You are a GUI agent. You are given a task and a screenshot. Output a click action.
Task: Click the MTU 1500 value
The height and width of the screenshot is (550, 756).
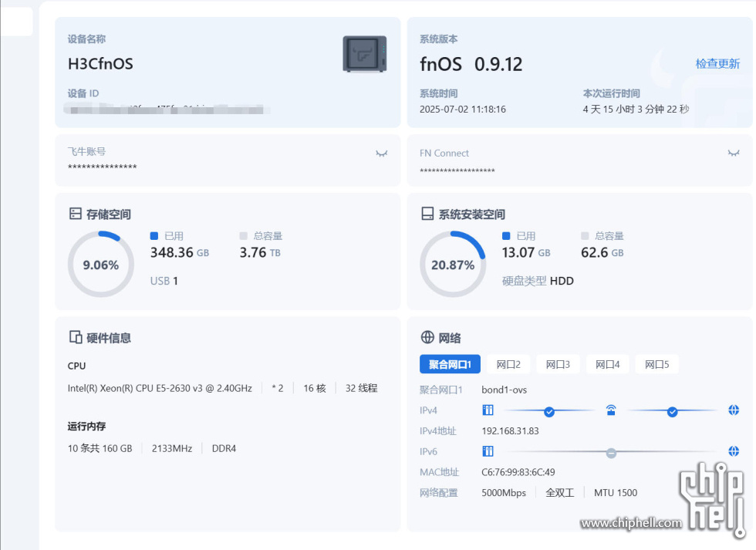tap(616, 493)
